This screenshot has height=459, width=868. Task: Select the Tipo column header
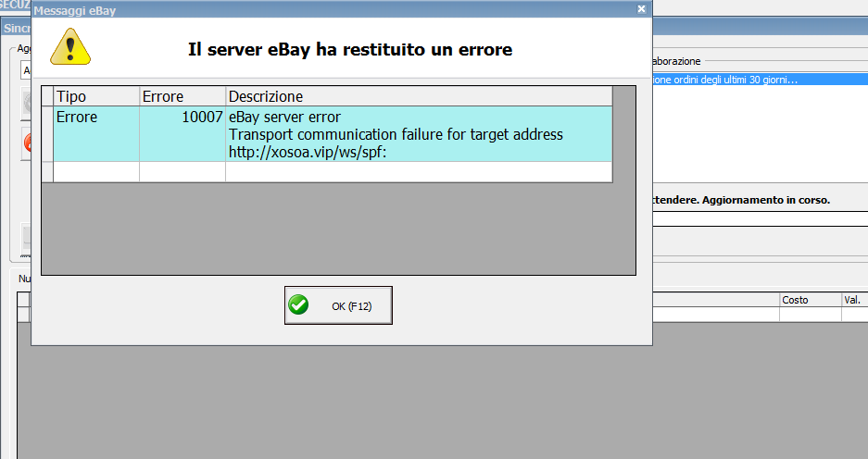96,96
